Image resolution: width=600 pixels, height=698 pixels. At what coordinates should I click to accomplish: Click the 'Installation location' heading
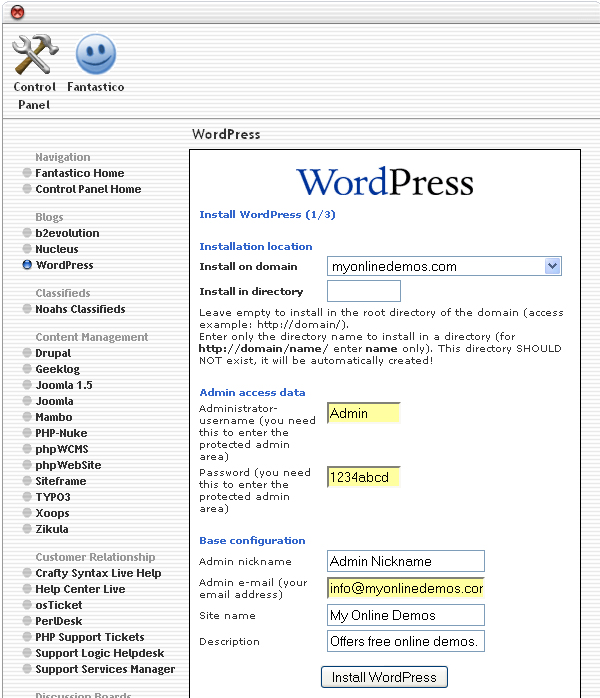tap(255, 247)
